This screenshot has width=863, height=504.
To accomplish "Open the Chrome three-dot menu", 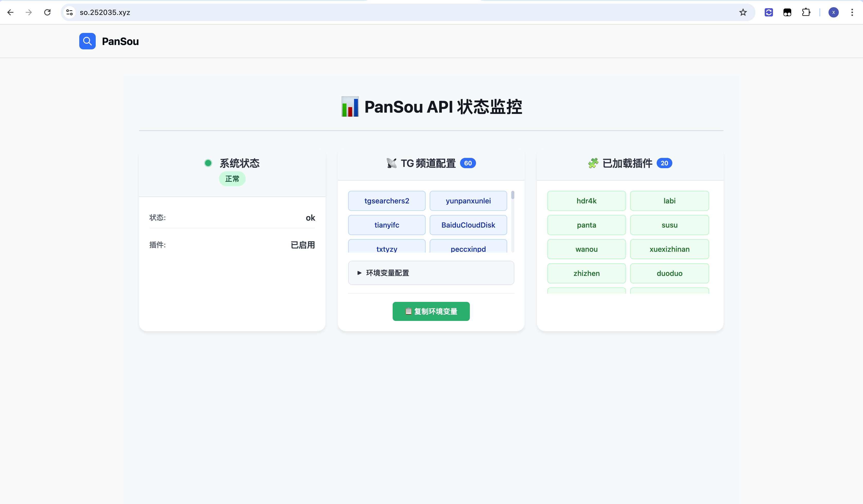I will pos(852,12).
